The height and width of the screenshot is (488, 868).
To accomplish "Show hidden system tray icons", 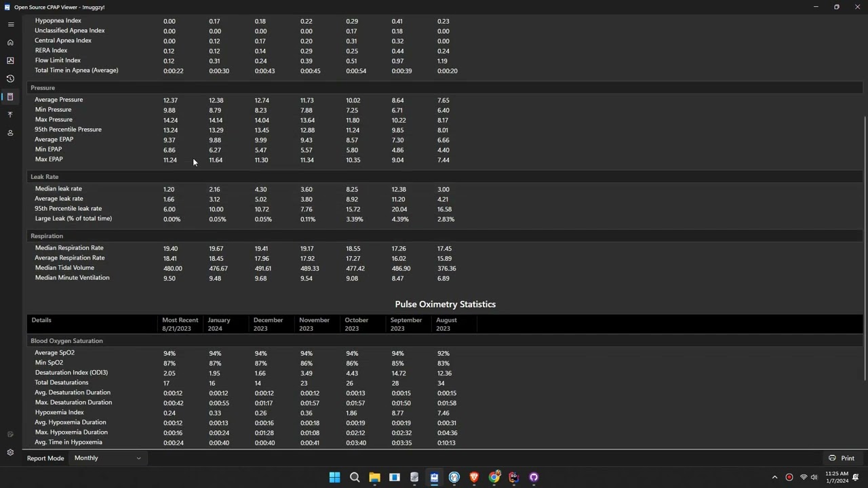I will (774, 477).
